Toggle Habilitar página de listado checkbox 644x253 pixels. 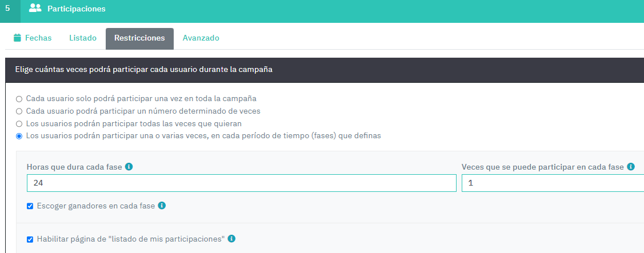[30, 239]
